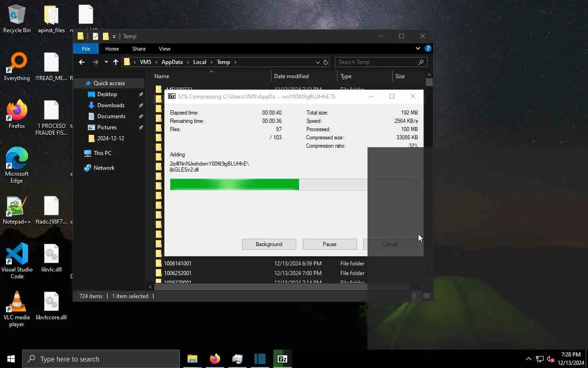Screen dimensions: 588x368
Task: Launch Microsoft Edge desktop shortcut
Action: pyautogui.click(x=17, y=166)
